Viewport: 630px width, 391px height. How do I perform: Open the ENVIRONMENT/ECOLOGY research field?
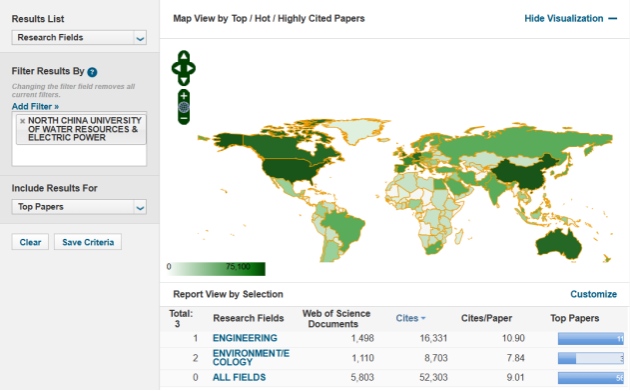click(251, 358)
